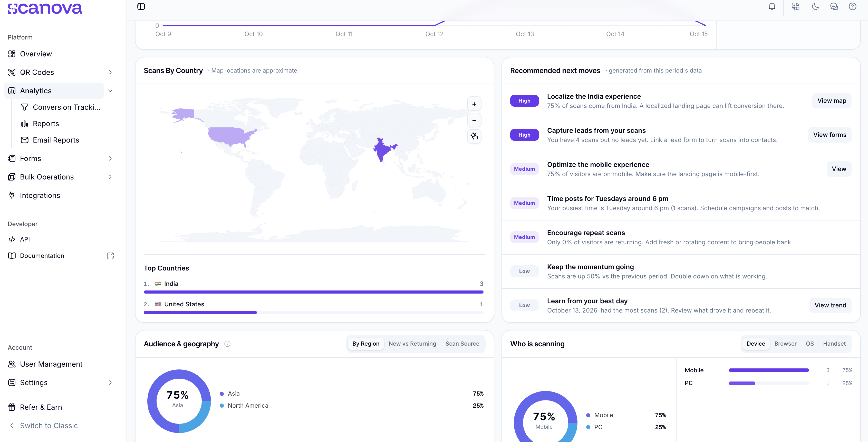Open notifications bell

(x=772, y=6)
